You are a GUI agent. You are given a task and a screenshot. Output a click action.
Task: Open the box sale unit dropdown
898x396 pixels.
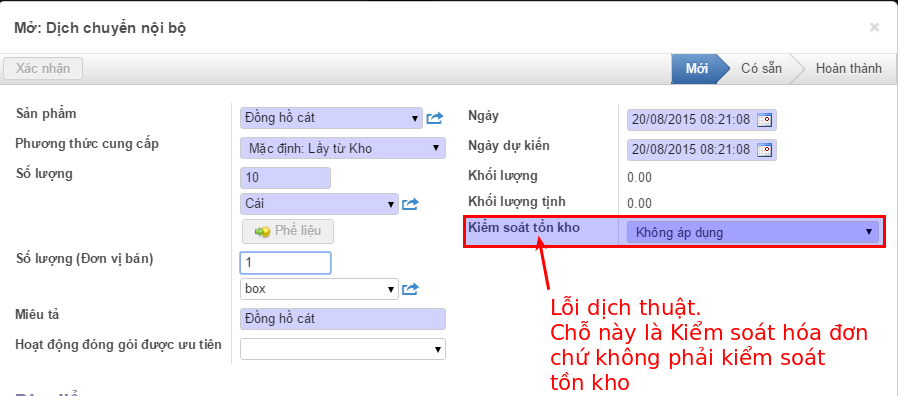319,289
